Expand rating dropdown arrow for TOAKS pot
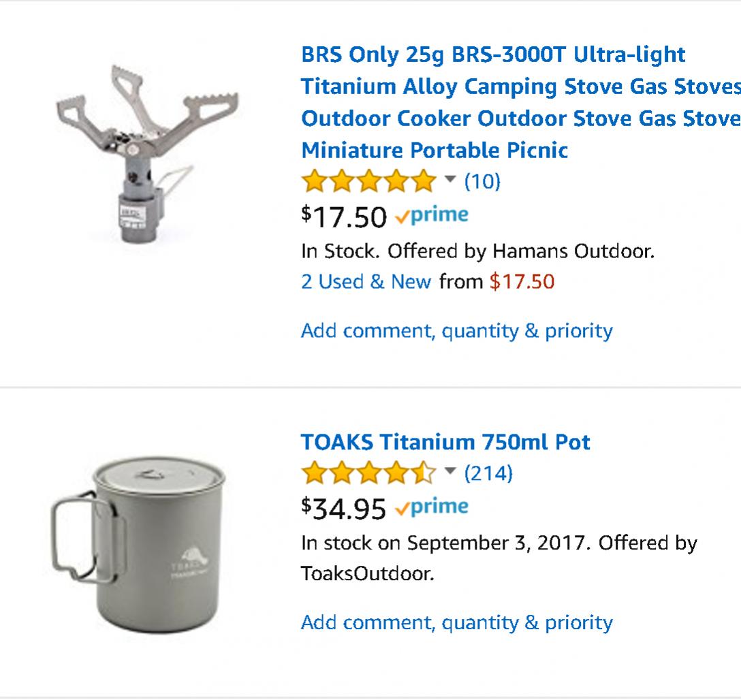 [450, 471]
